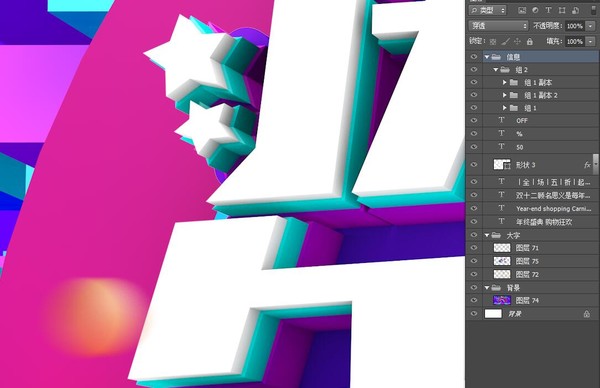Hide the OFF text layer
Screen dimensions: 600x388
(474, 121)
